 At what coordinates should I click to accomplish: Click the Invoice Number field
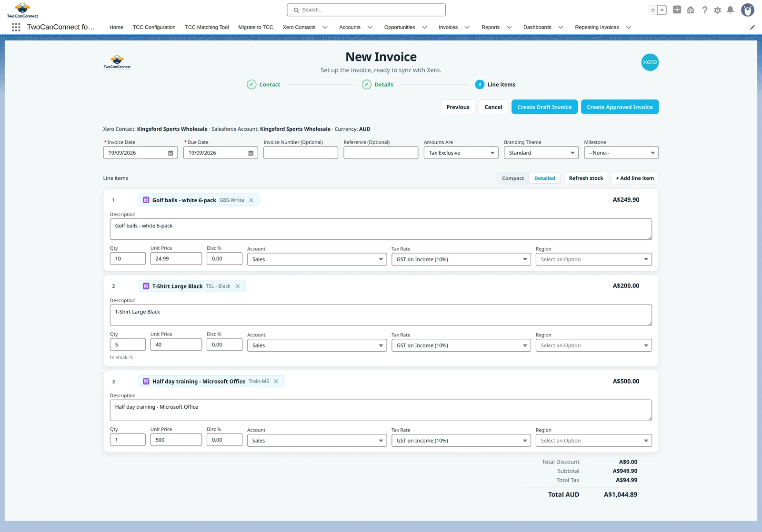click(301, 153)
